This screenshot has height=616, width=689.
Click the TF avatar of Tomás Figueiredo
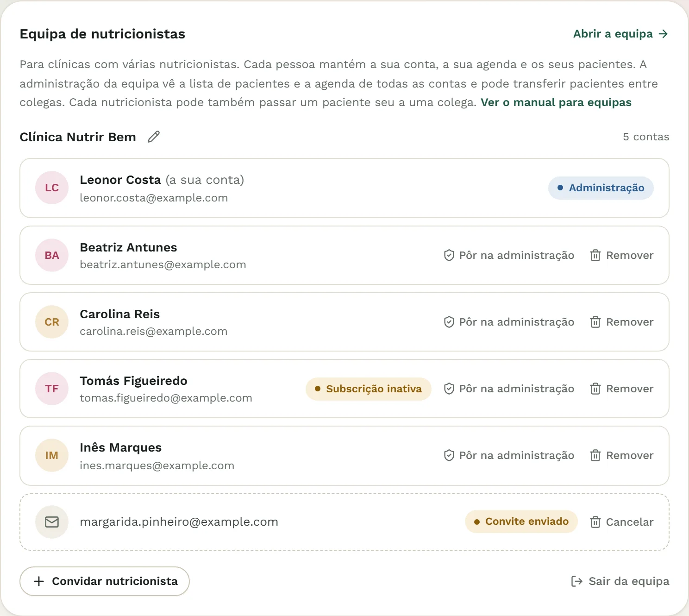52,389
